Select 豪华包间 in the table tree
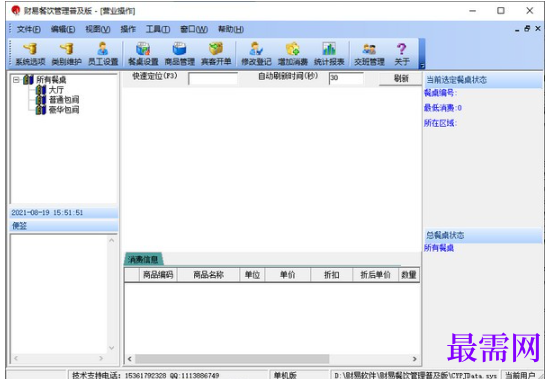559x379 pixels. pos(64,109)
